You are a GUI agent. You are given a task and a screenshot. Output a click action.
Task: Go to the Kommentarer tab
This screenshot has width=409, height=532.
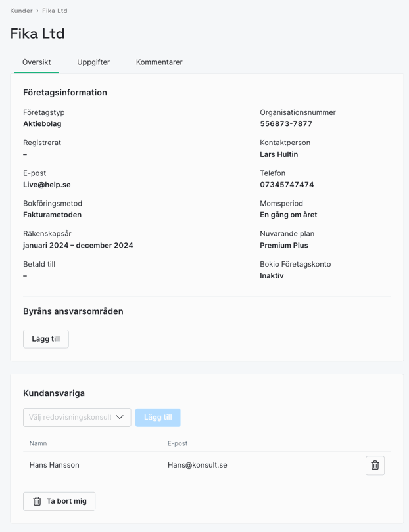click(x=159, y=62)
